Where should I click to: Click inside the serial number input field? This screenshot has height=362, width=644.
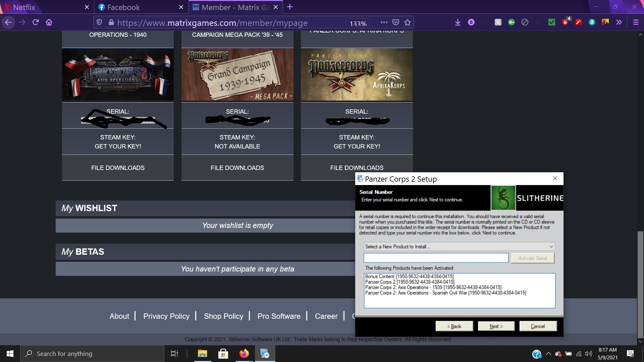click(436, 258)
